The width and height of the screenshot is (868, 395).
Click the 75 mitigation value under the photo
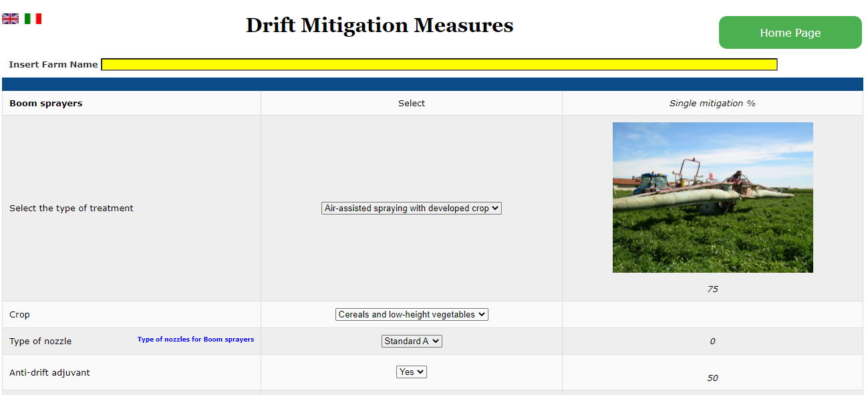tap(712, 289)
